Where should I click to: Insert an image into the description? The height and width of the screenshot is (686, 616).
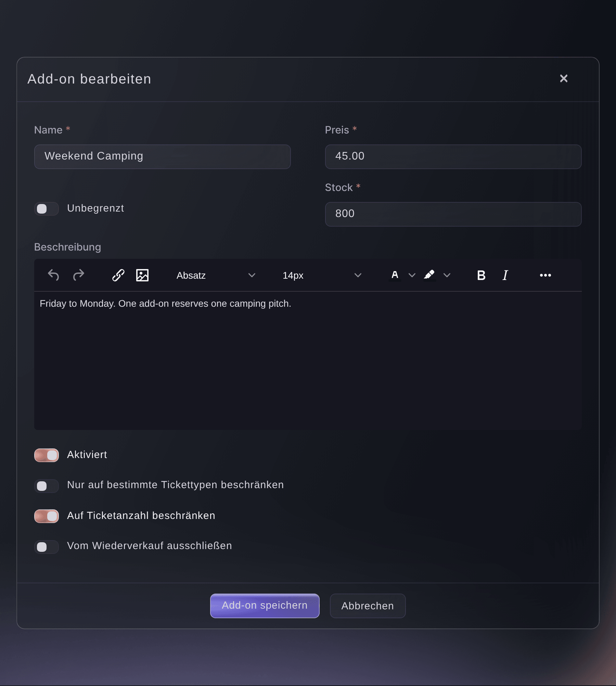point(142,275)
